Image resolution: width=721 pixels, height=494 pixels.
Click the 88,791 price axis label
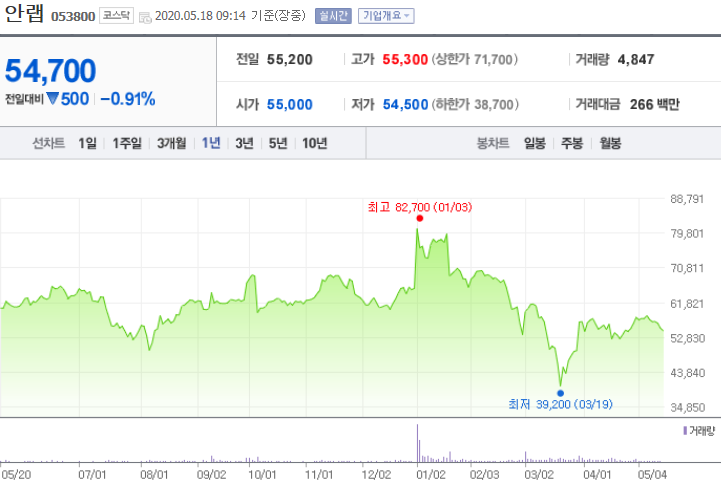(x=687, y=199)
